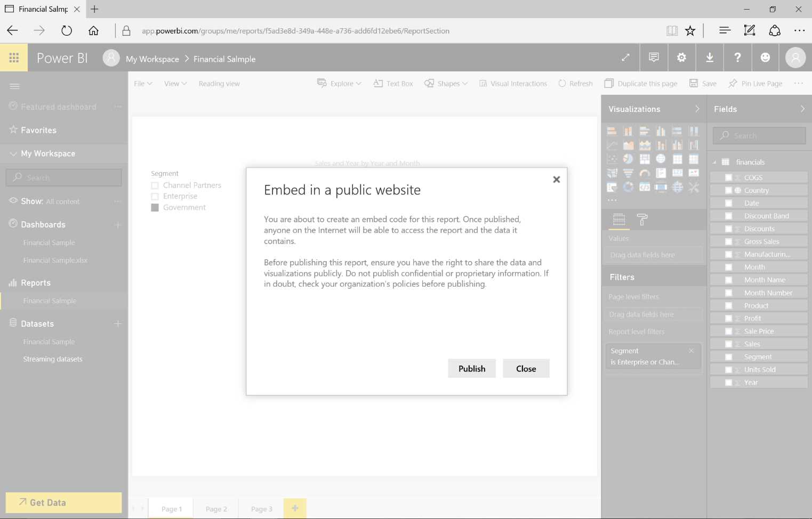Check the Channel Partners segment checkbox
The width and height of the screenshot is (812, 519).
point(155,185)
